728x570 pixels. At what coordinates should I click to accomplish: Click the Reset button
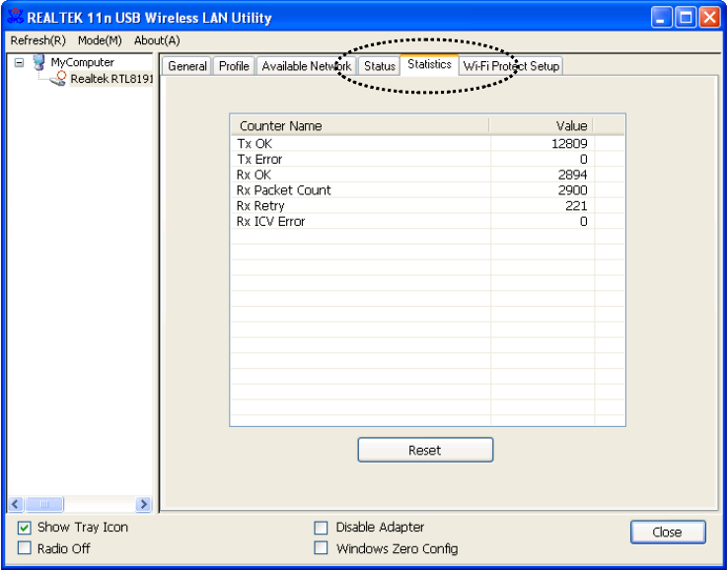point(425,450)
